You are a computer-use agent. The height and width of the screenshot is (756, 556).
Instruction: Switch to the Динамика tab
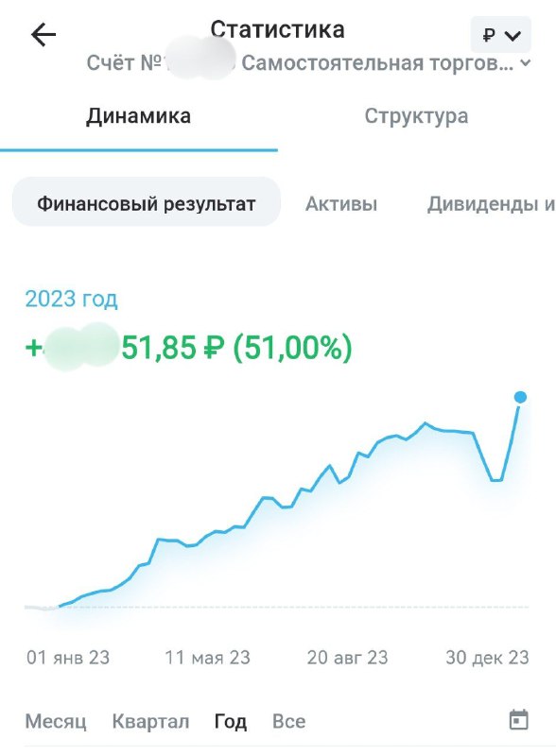click(x=138, y=116)
